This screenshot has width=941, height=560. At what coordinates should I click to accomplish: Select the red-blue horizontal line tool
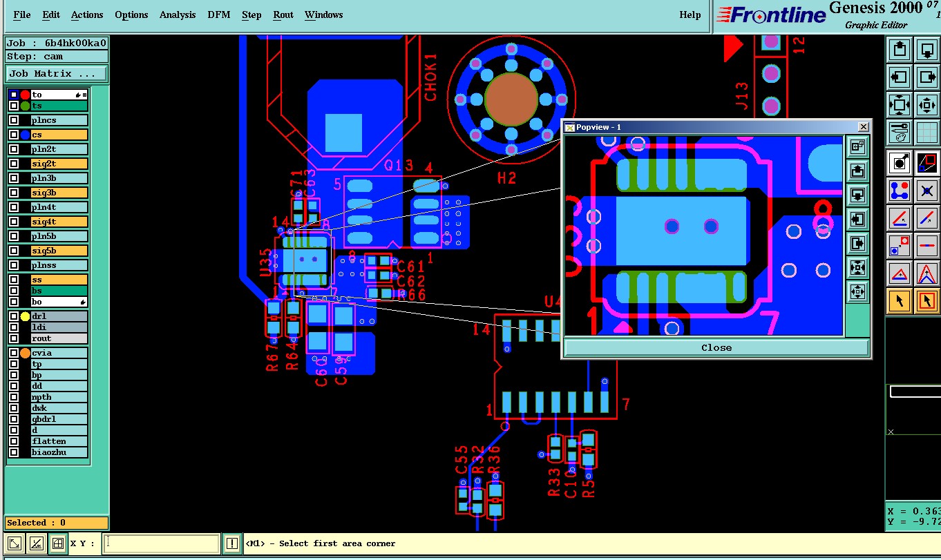(x=926, y=245)
